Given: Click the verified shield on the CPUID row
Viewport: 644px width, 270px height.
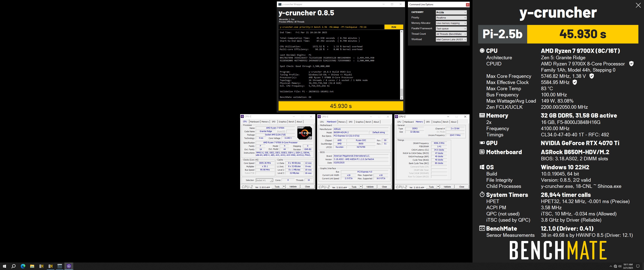Looking at the screenshot, I should tap(631, 64).
